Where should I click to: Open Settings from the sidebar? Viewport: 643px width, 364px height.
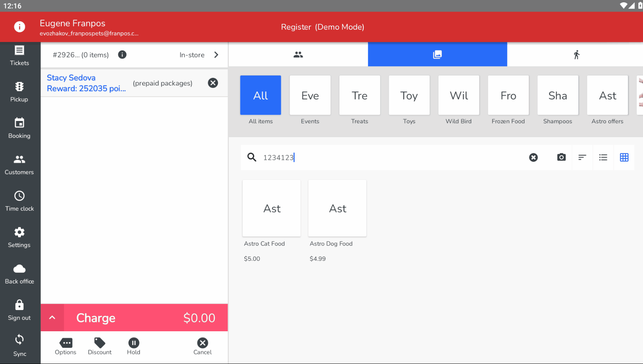click(20, 237)
